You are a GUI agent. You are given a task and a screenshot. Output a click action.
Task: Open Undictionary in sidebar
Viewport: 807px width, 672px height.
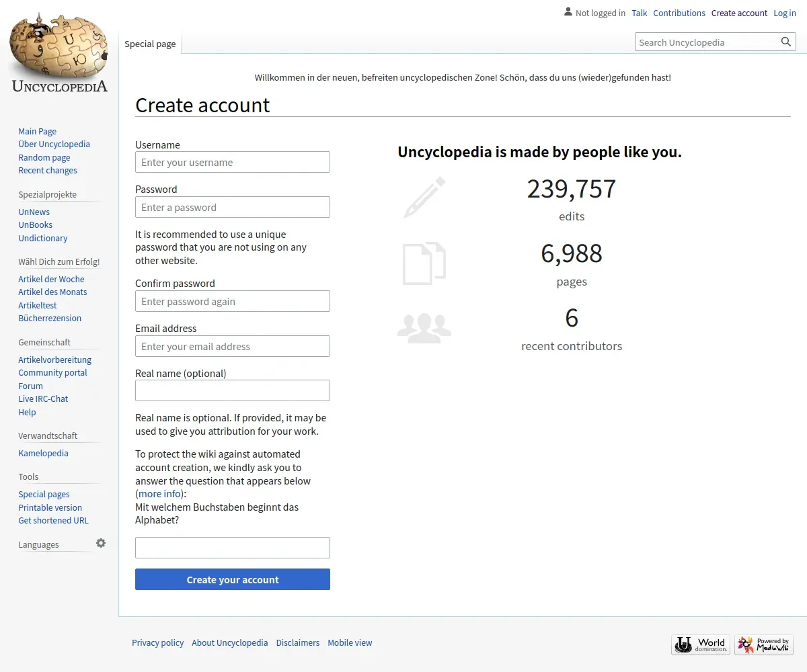coord(43,238)
